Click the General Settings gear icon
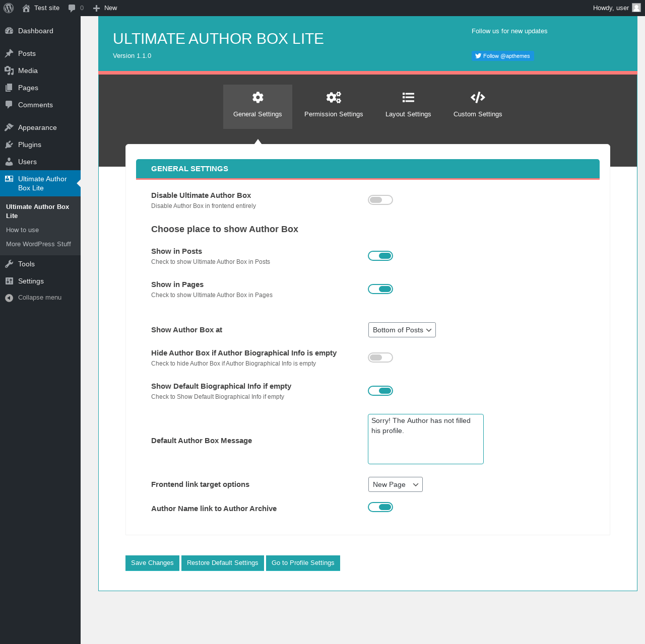 [258, 97]
